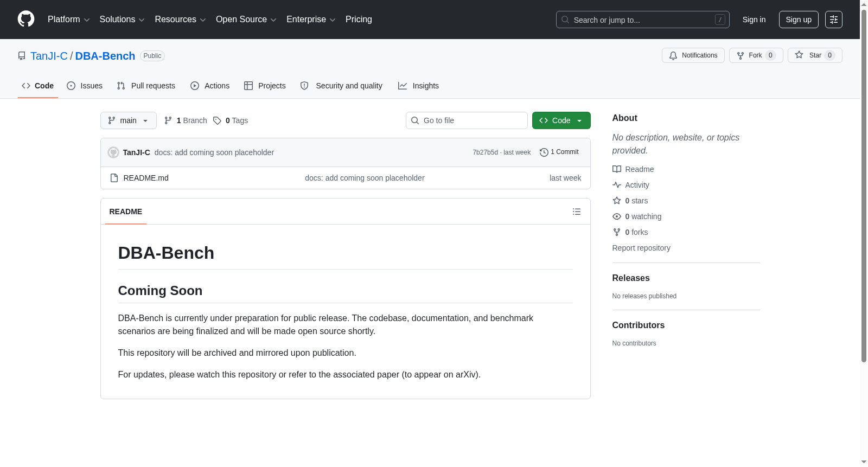Click the fork icon on Fork button
Screen dimensions: 868x467
click(x=741, y=55)
